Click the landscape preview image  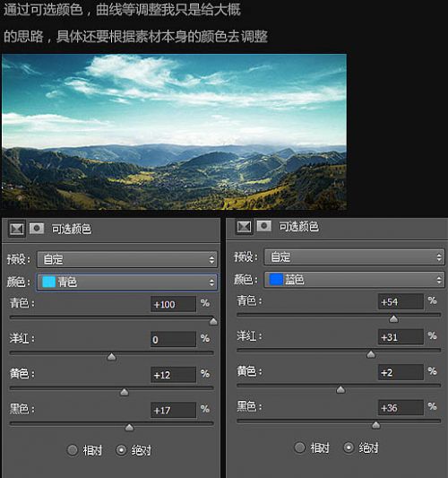point(174,132)
